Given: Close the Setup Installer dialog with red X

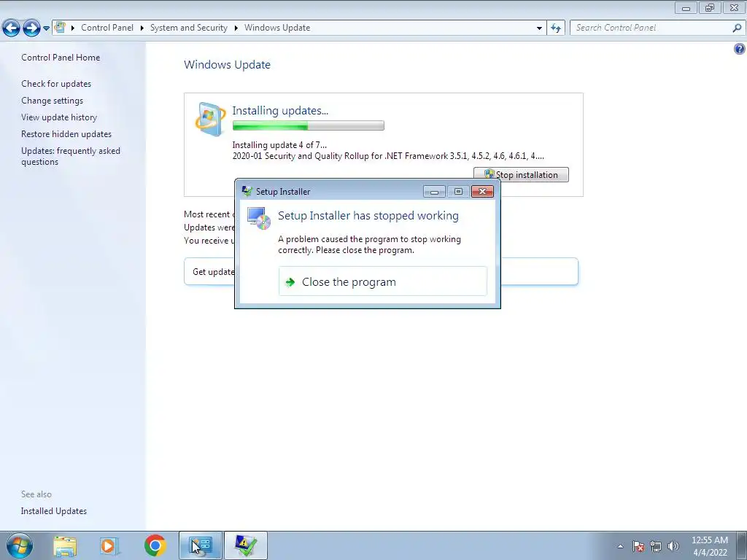Looking at the screenshot, I should [x=482, y=192].
